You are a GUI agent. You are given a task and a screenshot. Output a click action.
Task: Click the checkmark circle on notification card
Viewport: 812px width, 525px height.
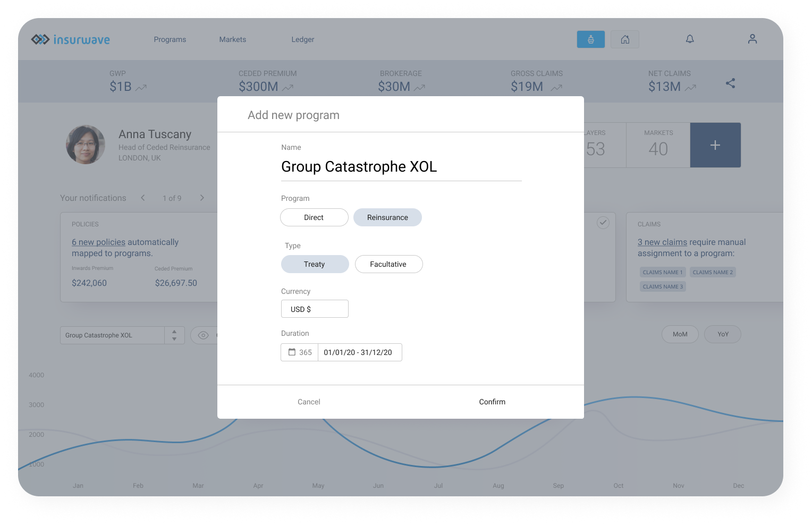[603, 223]
